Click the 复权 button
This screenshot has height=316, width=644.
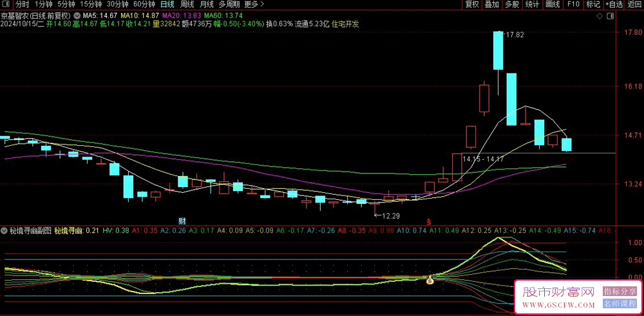pos(472,5)
